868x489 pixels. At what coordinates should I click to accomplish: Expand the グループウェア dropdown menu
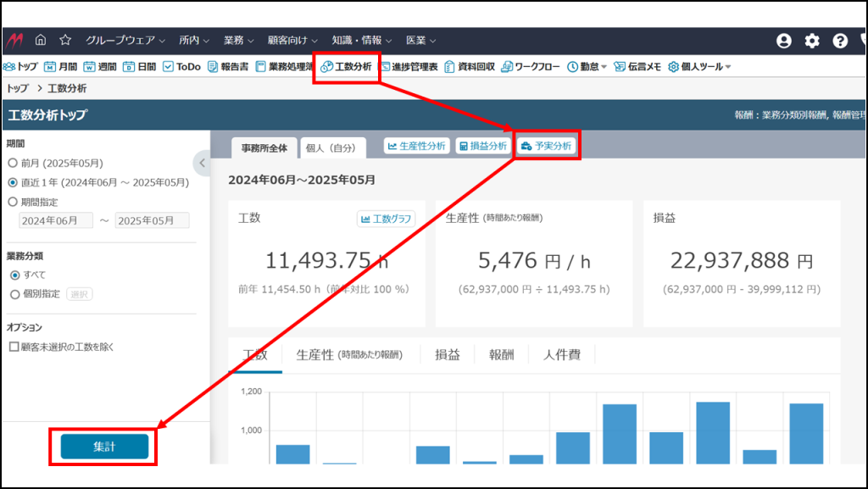point(125,40)
